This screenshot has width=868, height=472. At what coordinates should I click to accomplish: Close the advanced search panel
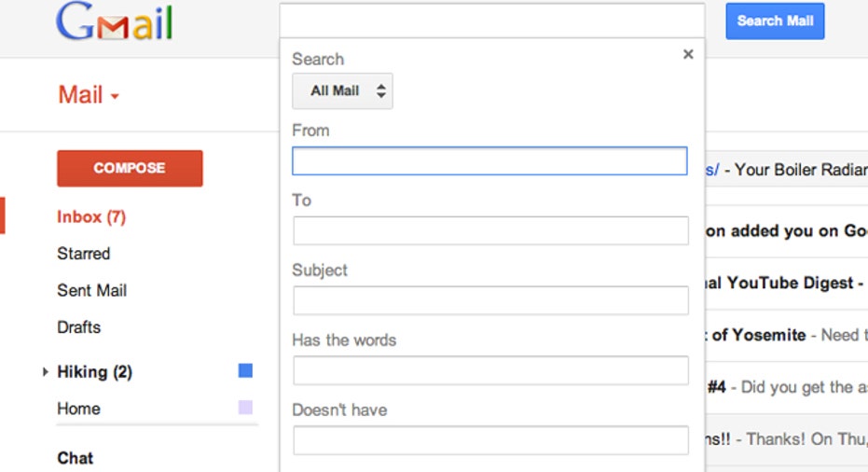pyautogui.click(x=688, y=54)
